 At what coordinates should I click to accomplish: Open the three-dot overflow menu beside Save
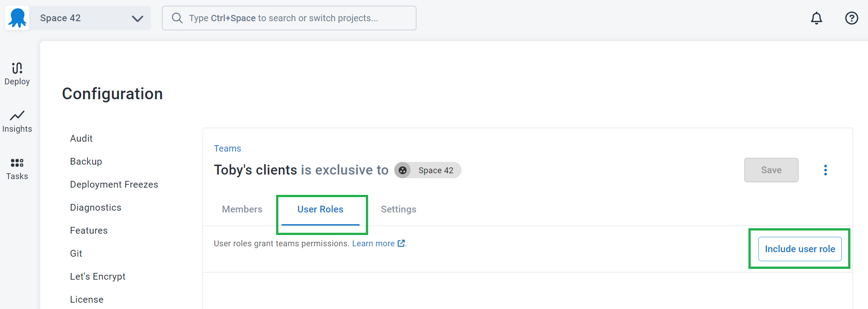point(826,170)
